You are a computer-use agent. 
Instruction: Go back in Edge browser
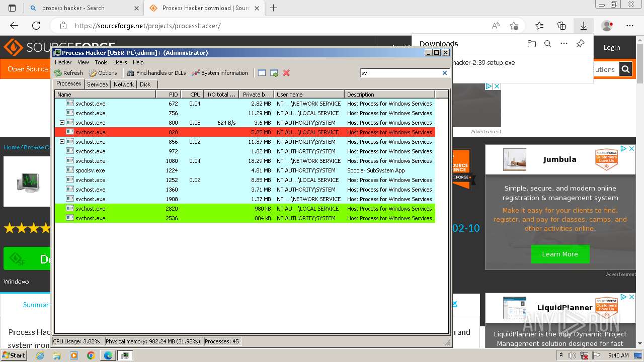pos(14,26)
